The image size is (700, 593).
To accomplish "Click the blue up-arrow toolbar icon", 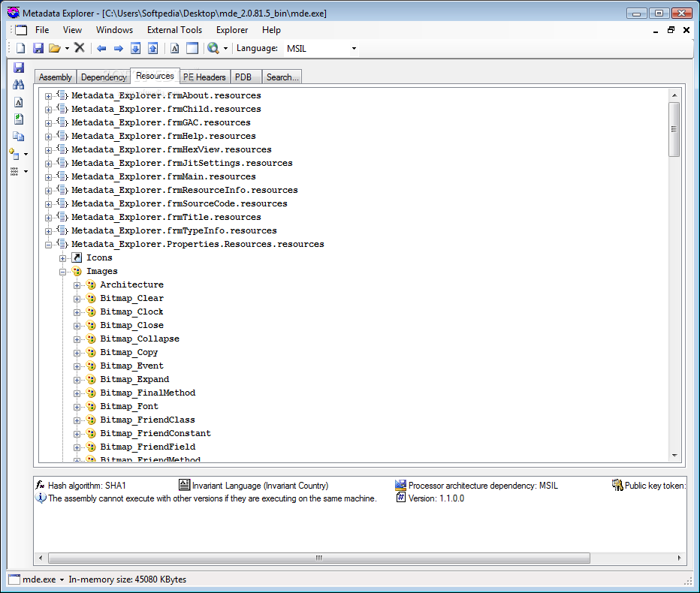I will click(x=153, y=48).
